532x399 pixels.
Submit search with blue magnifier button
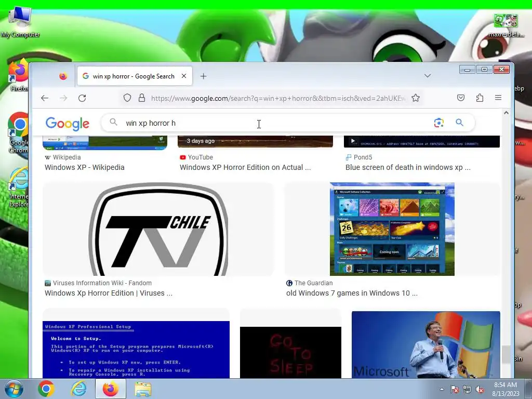459,123
